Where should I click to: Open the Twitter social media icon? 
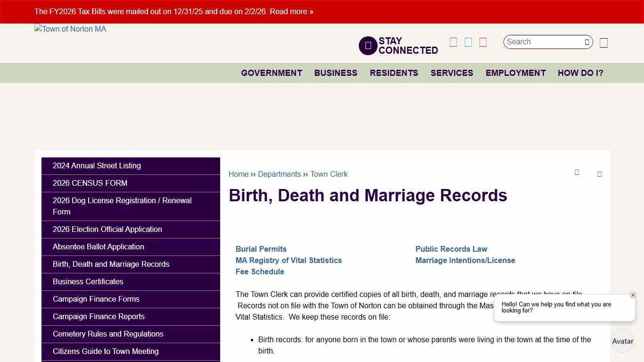[468, 42]
